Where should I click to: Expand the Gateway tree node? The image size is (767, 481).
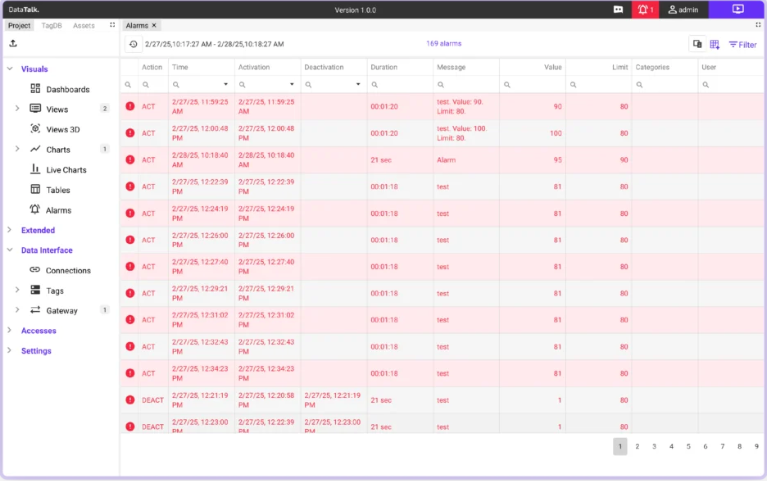[17, 310]
